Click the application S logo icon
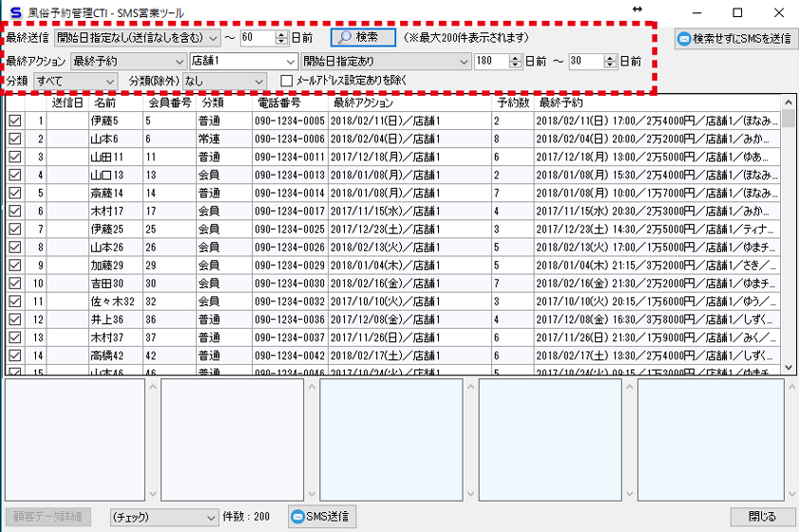This screenshot has width=799, height=532. [14, 13]
